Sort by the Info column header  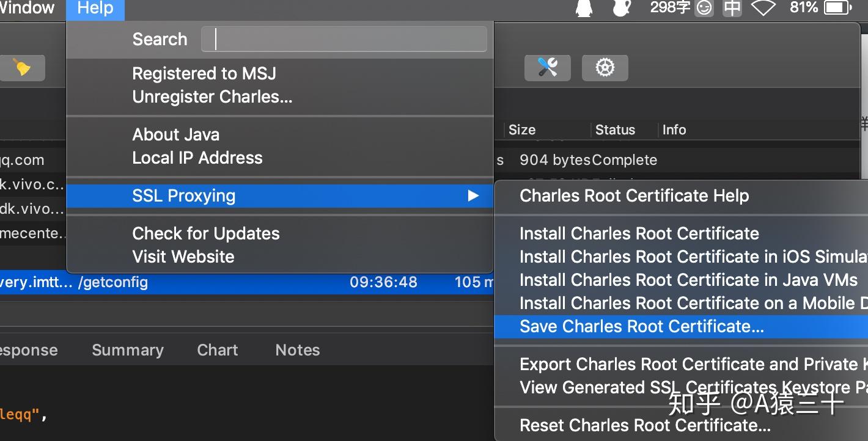[x=674, y=129]
